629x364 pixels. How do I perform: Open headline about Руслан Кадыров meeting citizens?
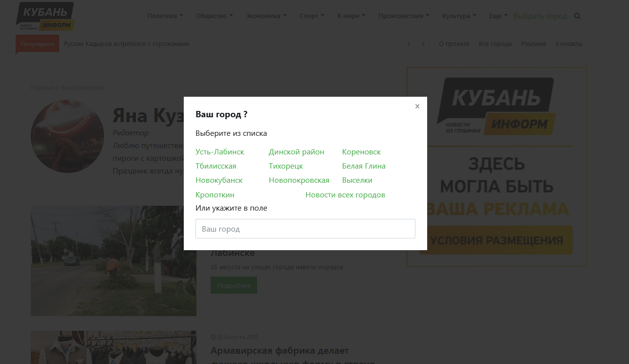coord(126,43)
